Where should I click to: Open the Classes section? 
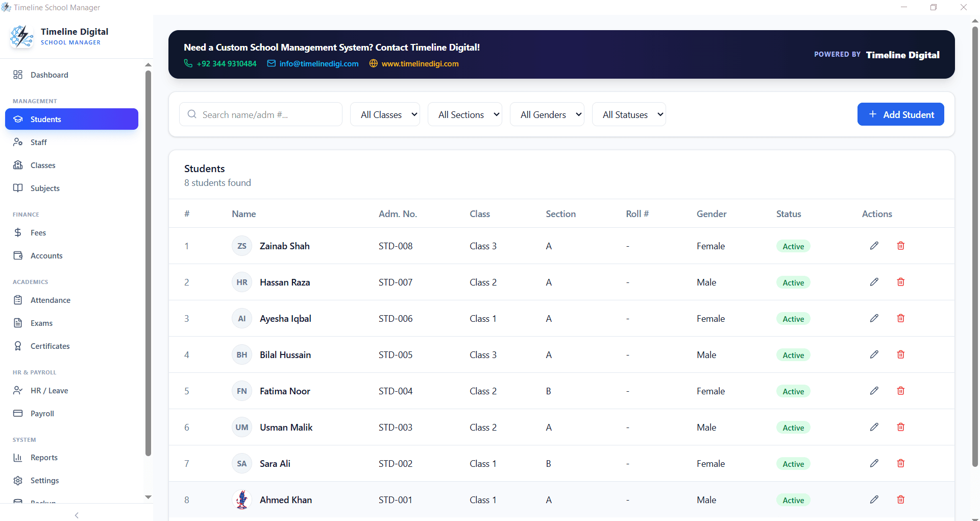point(43,165)
